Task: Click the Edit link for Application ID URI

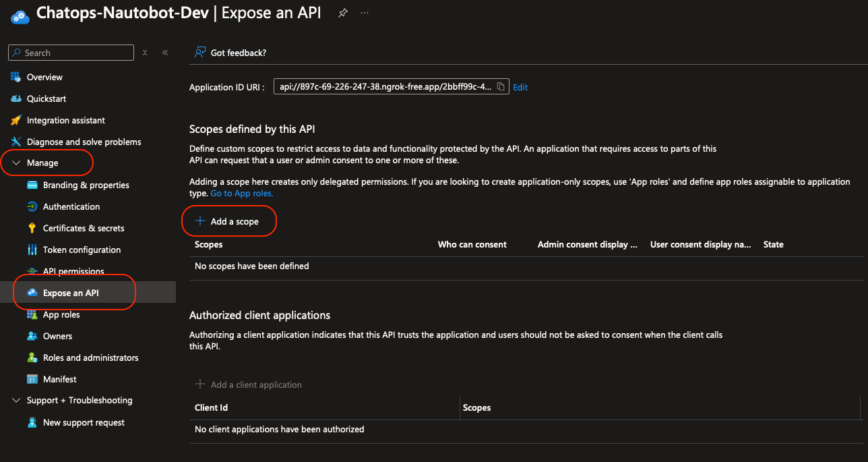Action: tap(520, 88)
